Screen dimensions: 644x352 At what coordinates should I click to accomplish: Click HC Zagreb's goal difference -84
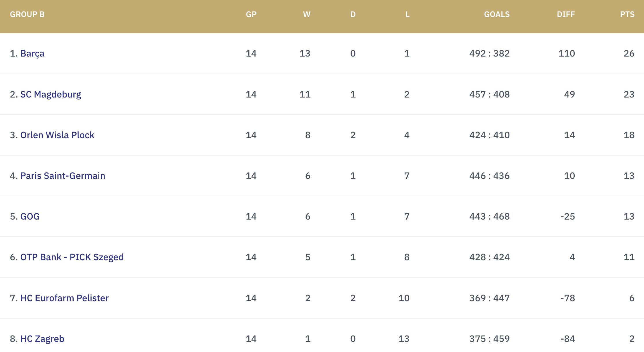click(567, 339)
